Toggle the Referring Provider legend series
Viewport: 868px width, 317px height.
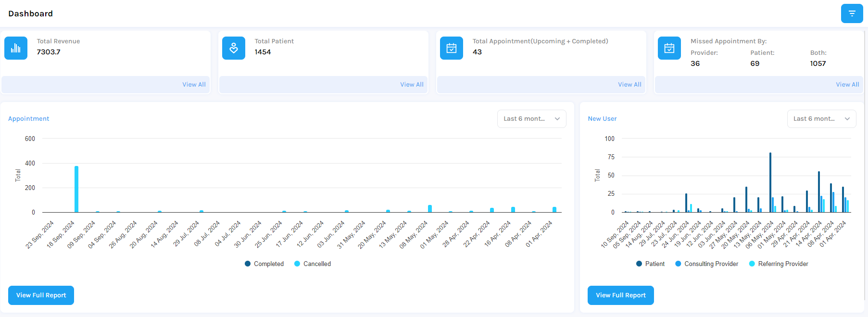779,264
